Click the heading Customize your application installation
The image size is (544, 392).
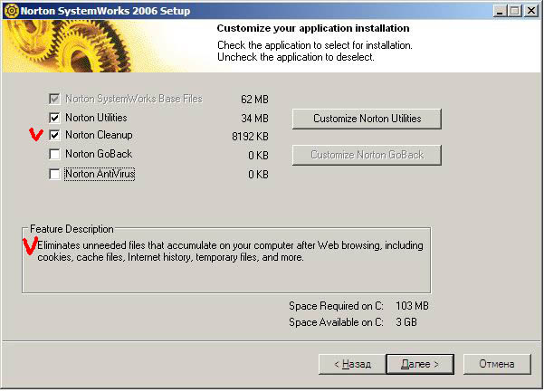(x=313, y=28)
